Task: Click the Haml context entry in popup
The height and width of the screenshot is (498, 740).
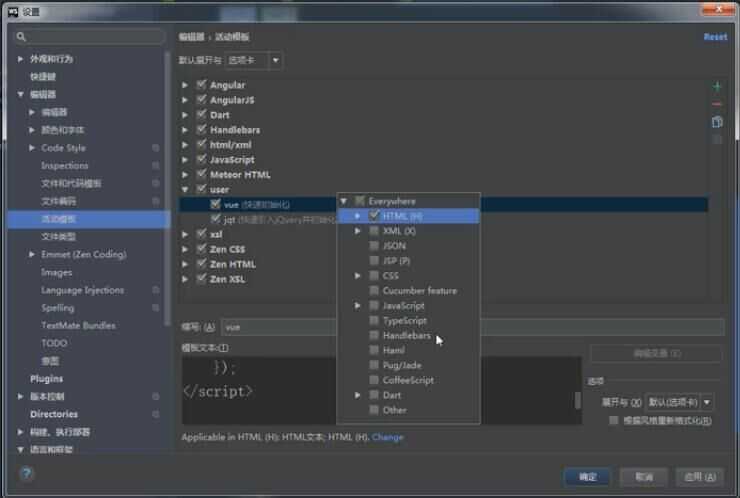Action: (x=393, y=350)
